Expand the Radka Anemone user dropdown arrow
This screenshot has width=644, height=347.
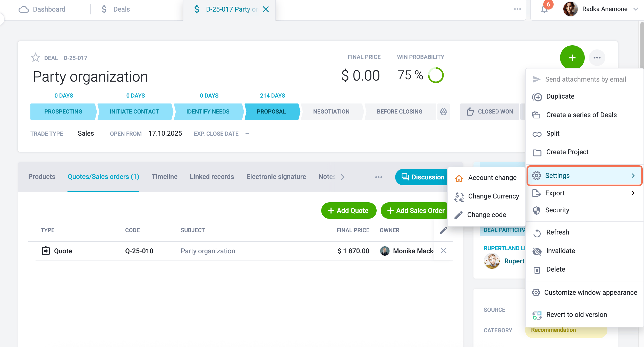636,9
